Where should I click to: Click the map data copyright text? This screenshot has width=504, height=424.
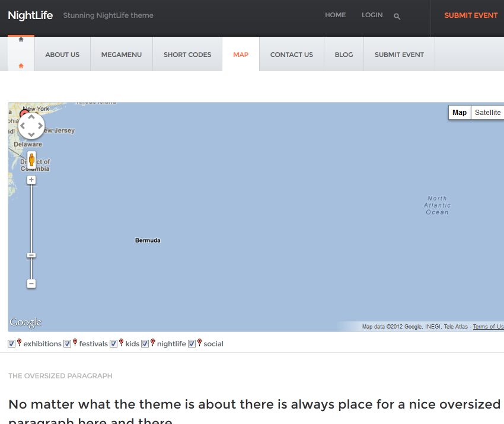point(414,327)
